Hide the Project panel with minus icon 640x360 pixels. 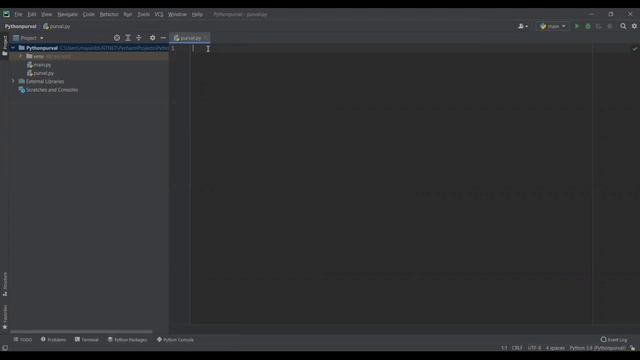[163, 38]
